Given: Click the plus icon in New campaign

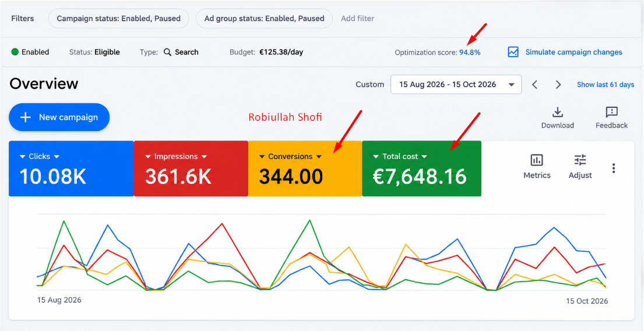Looking at the screenshot, I should point(26,118).
